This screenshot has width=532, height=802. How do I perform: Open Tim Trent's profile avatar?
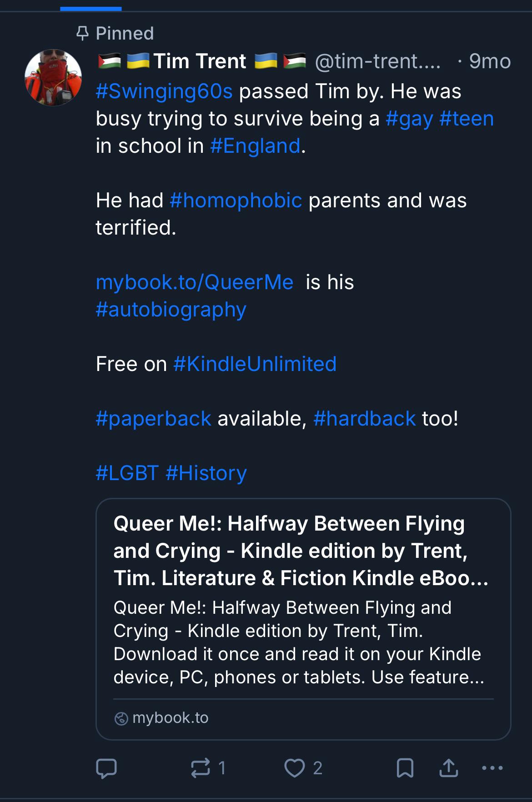click(53, 78)
